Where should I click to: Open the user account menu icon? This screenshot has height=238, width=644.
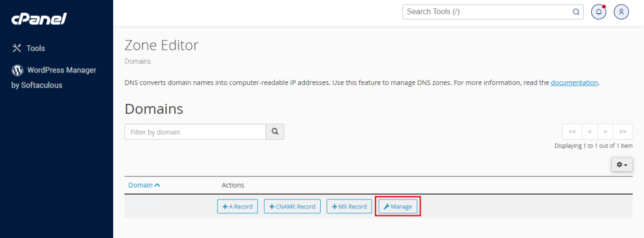pos(621,12)
